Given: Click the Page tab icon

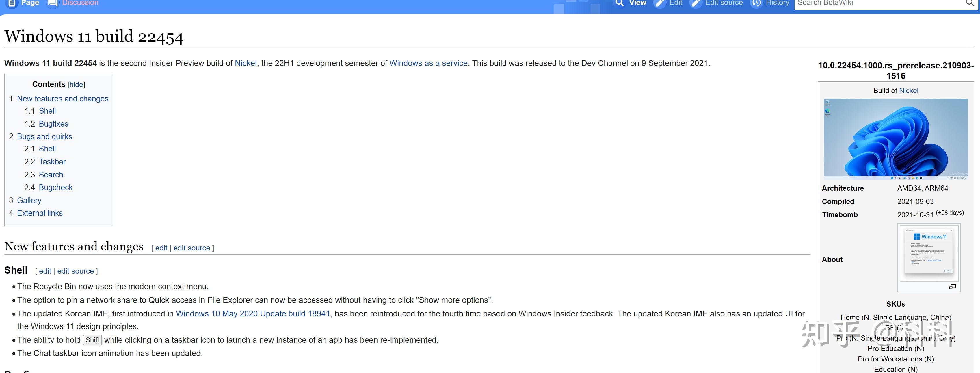Looking at the screenshot, I should 12,3.
